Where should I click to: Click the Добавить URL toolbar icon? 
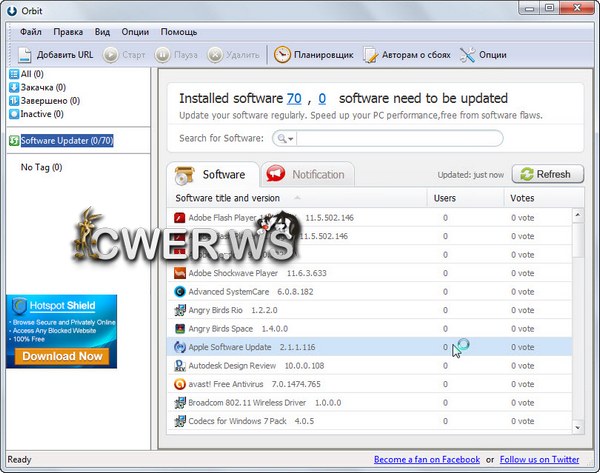tap(23, 54)
